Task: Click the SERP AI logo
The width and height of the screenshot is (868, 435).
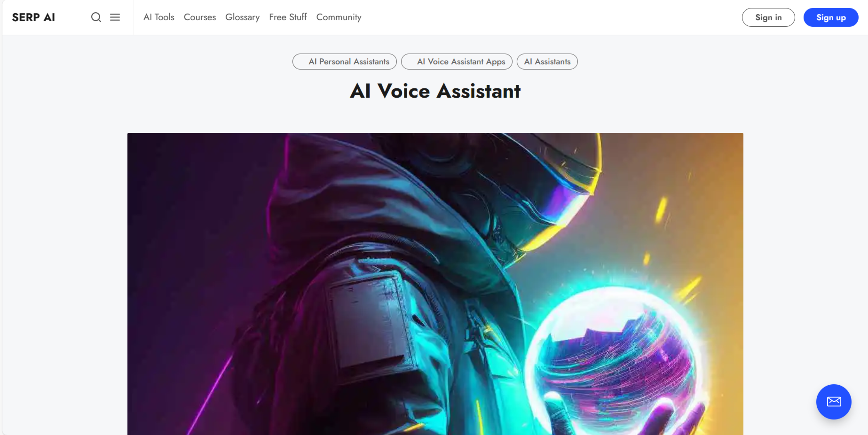Action: 33,17
